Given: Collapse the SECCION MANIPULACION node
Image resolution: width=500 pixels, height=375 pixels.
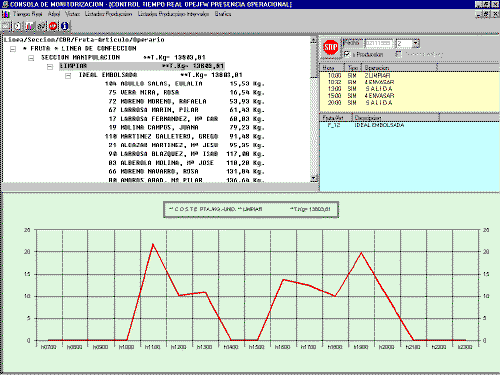Looking at the screenshot, I should 31,58.
